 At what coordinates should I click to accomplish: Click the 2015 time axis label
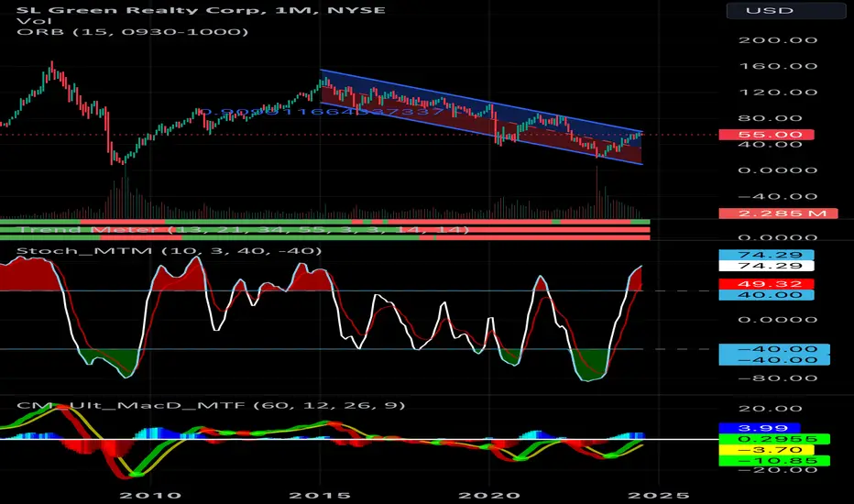pyautogui.click(x=320, y=495)
